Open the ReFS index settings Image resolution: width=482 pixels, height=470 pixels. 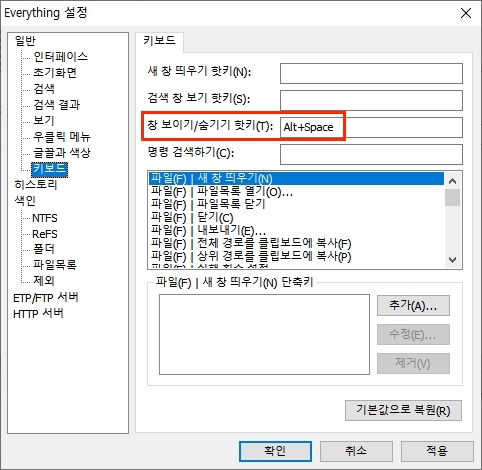pyautogui.click(x=45, y=234)
